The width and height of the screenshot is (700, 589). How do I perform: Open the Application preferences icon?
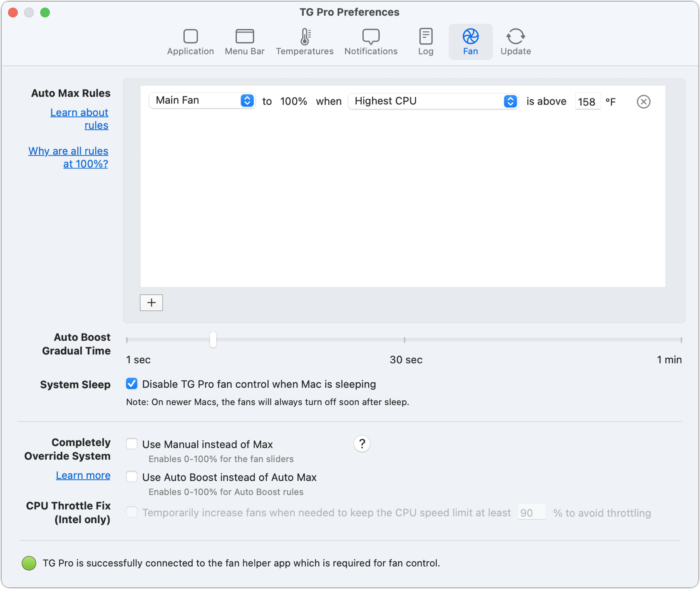pos(190,41)
